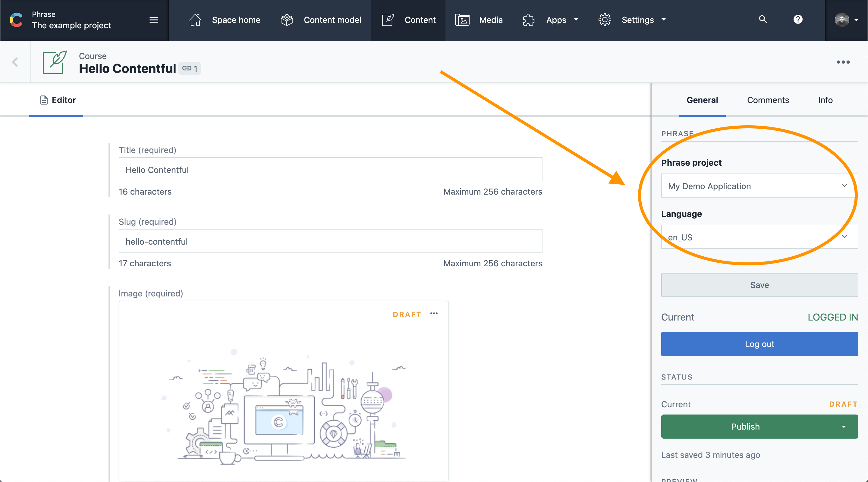
Task: Open help via question mark icon
Action: point(798,19)
